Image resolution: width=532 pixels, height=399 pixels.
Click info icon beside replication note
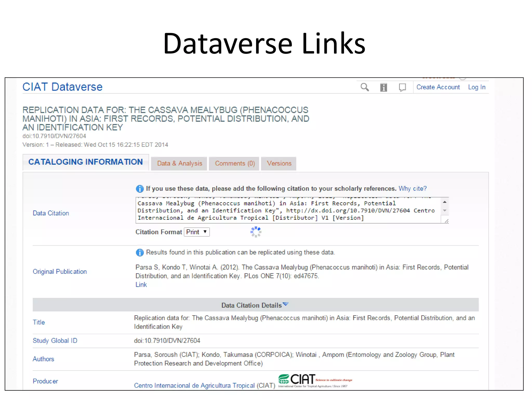tap(140, 252)
